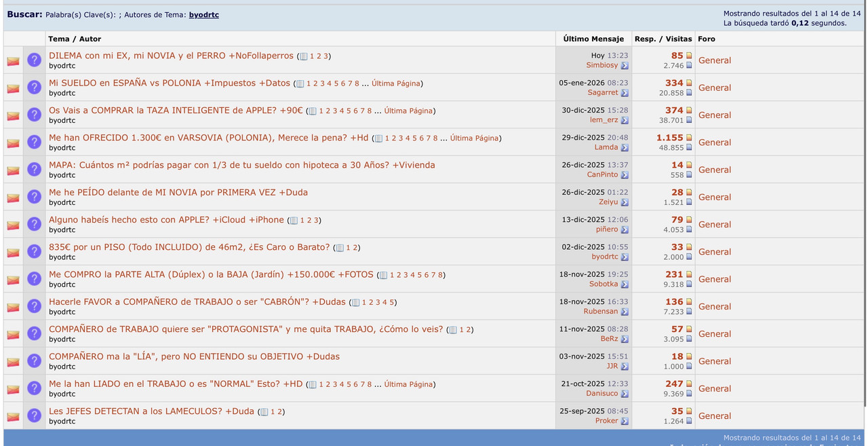The image size is (868, 446).
Task: Click byodrtc author name under COMPAÑERO ma la LÍA
Action: tap(62, 367)
